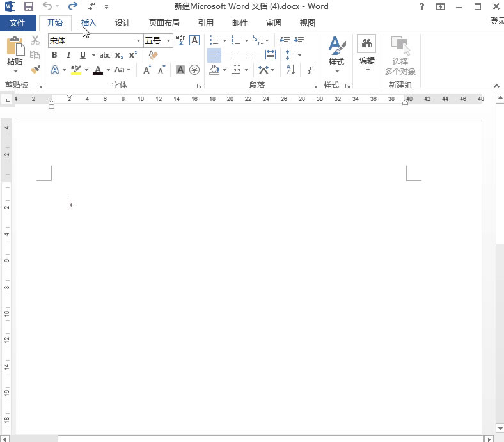
Task: Decrease paragraph indent
Action: pos(285,40)
